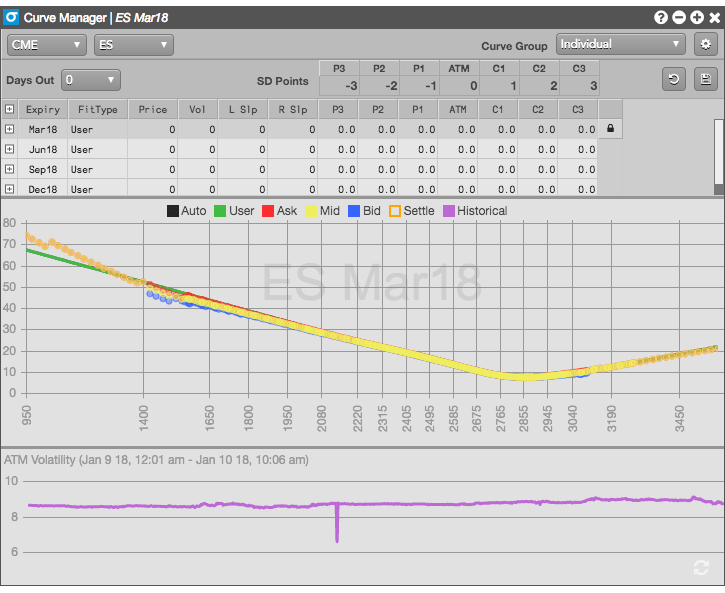Viewport: 725px width, 593px height.
Task: Select the Mar18 expiry cell
Action: point(43,129)
